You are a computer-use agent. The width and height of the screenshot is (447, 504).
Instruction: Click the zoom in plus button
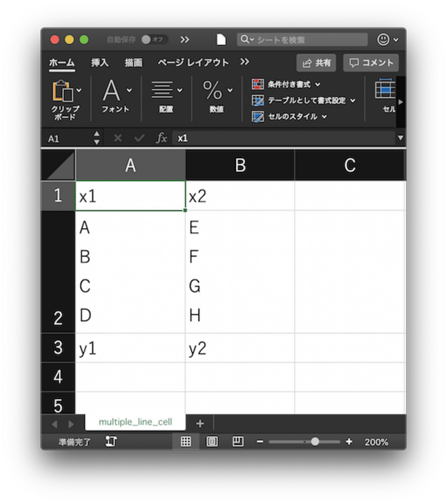click(349, 442)
